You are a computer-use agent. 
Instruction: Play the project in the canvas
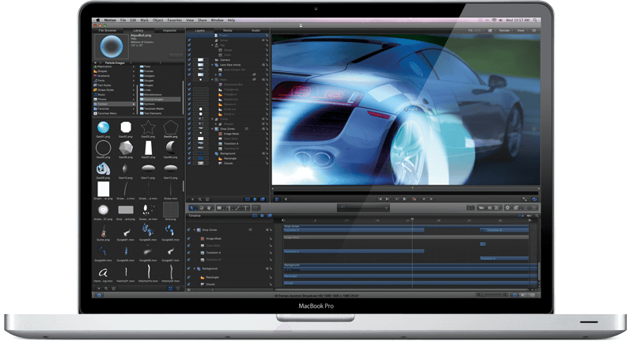[404, 199]
